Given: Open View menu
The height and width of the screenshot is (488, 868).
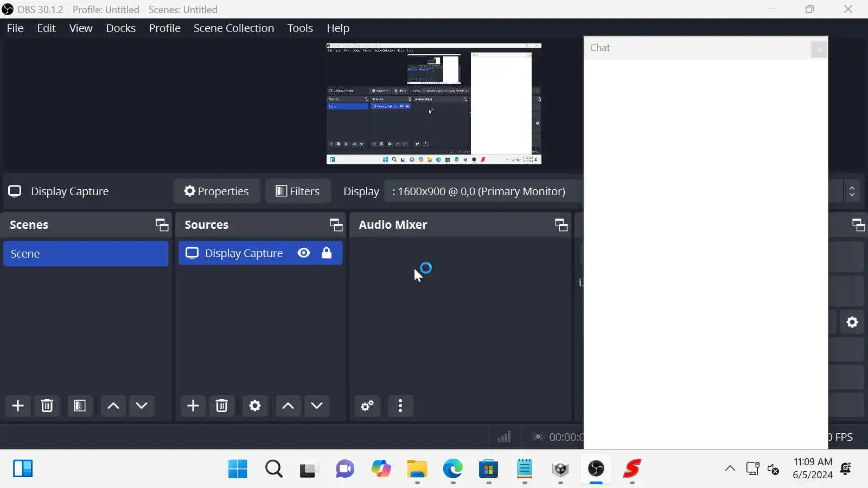Looking at the screenshot, I should pos(81,28).
